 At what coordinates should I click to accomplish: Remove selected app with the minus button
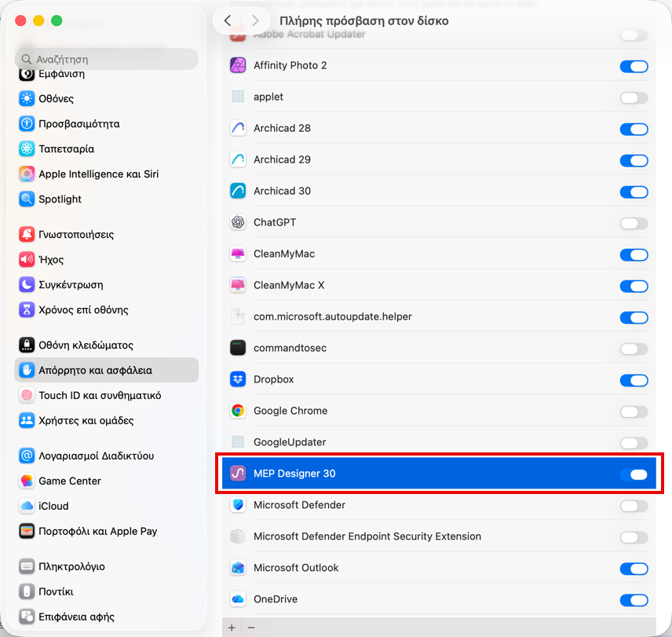(x=251, y=628)
